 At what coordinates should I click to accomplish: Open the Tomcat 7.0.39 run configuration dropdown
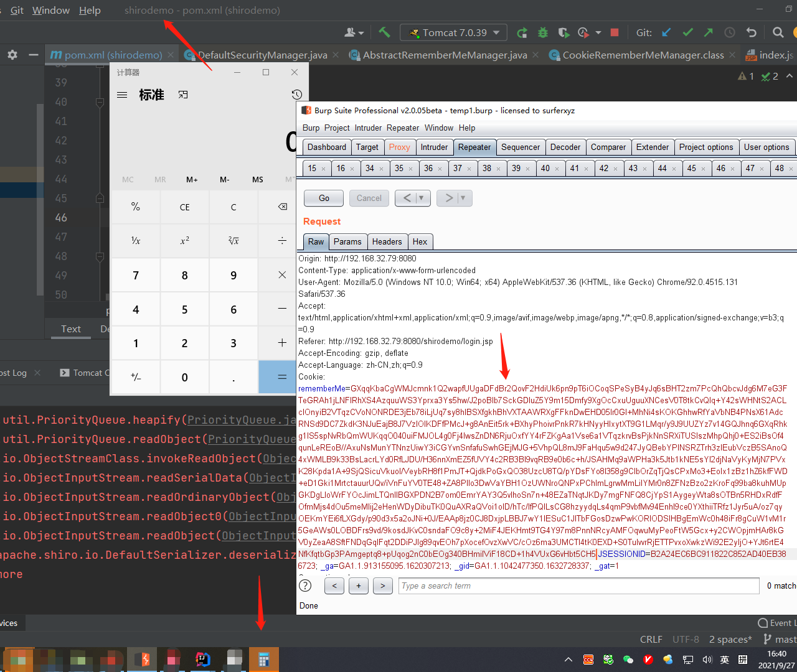point(453,32)
